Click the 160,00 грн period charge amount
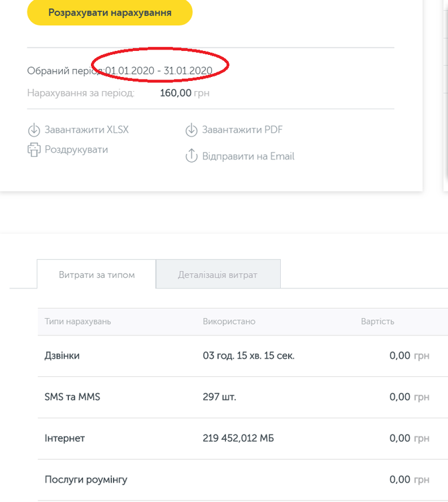This screenshot has width=448, height=502. pyautogui.click(x=185, y=93)
